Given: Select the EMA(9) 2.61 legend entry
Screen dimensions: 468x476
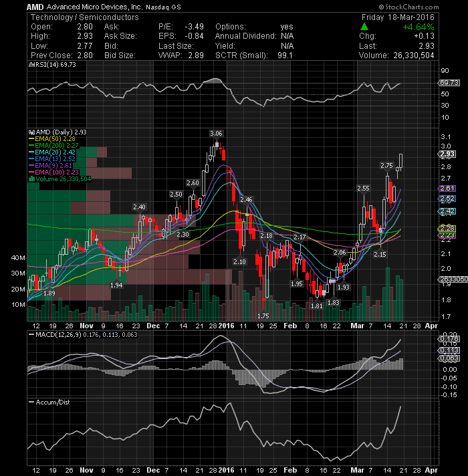Looking at the screenshot, I should coord(50,165).
